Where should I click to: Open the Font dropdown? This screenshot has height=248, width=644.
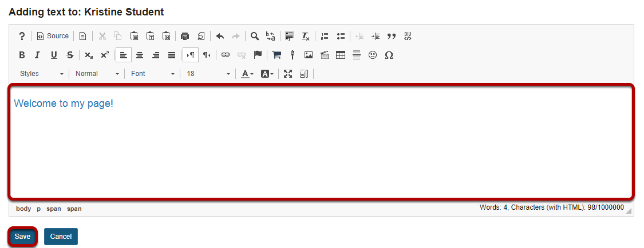tap(152, 74)
